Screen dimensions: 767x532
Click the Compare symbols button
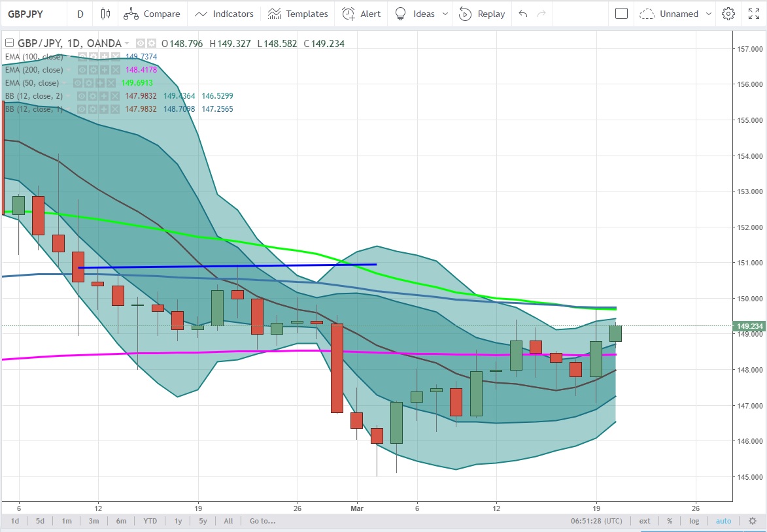152,14
